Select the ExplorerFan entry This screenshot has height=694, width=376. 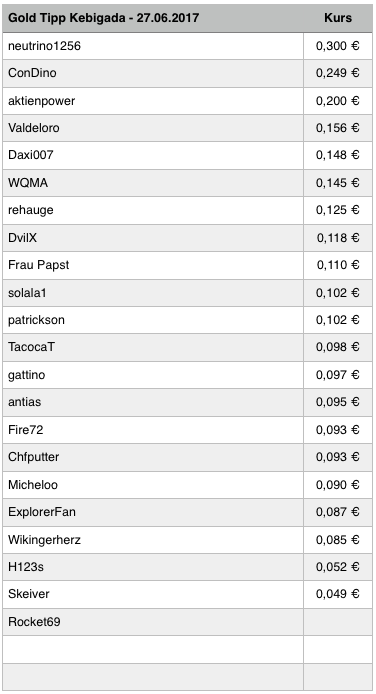coord(153,512)
